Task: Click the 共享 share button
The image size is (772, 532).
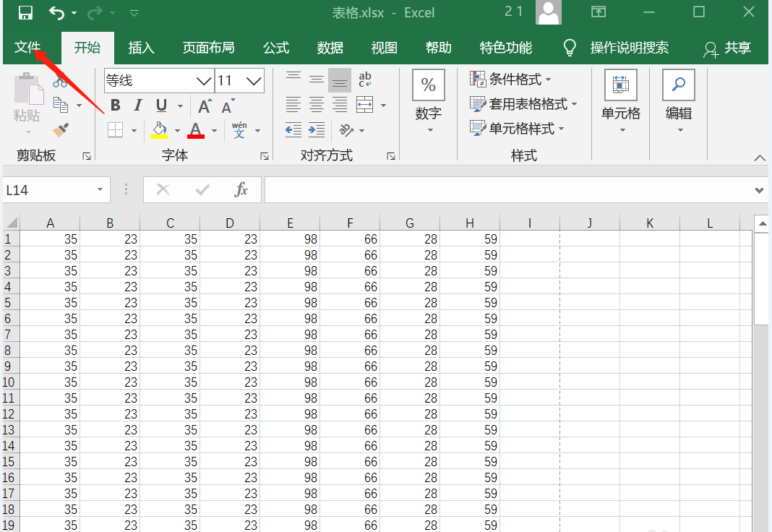Action: tap(727, 48)
